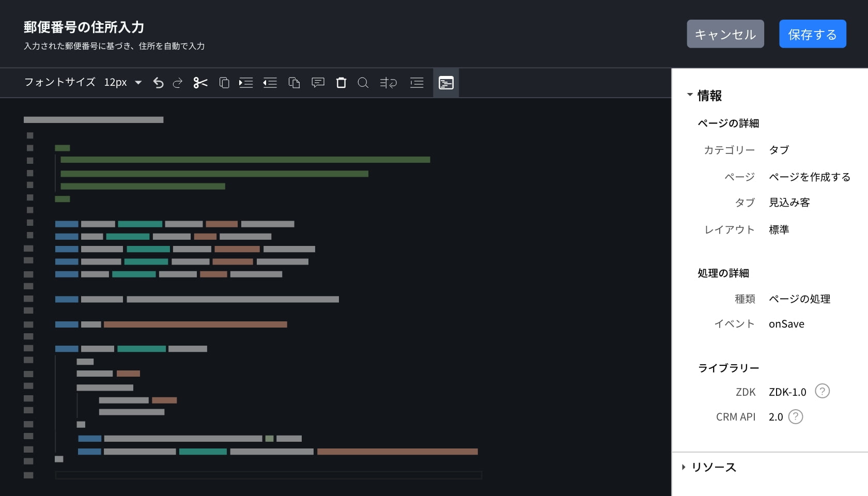Image resolution: width=868 pixels, height=496 pixels.
Task: Click the copy icon in toolbar
Action: point(224,83)
